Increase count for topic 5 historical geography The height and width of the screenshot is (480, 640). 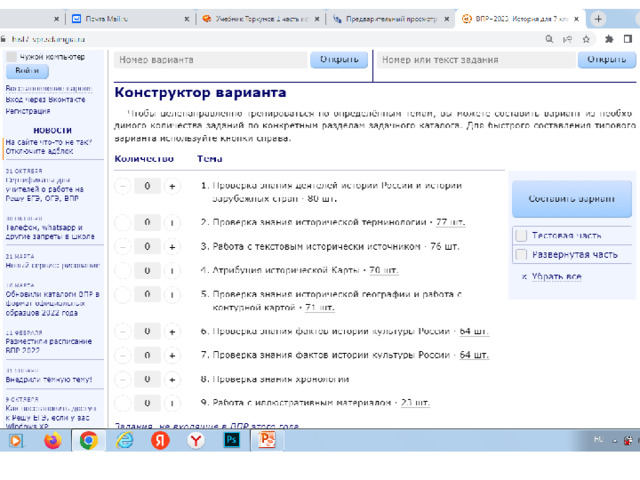(x=172, y=295)
